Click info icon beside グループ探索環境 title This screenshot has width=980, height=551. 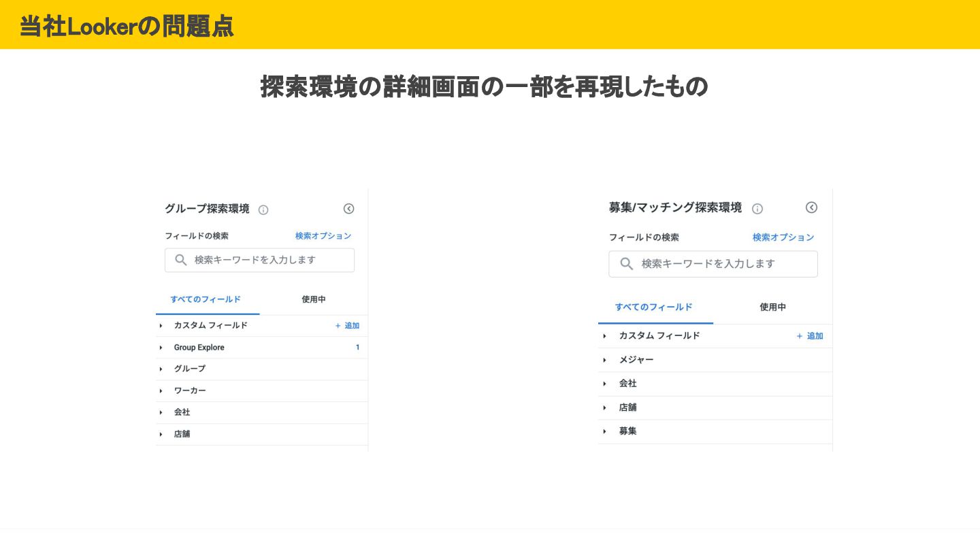(263, 210)
